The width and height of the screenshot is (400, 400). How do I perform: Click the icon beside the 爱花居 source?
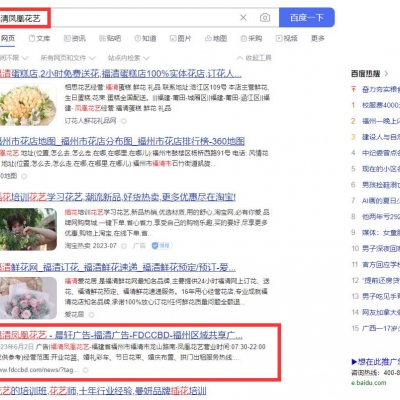pos(91,315)
